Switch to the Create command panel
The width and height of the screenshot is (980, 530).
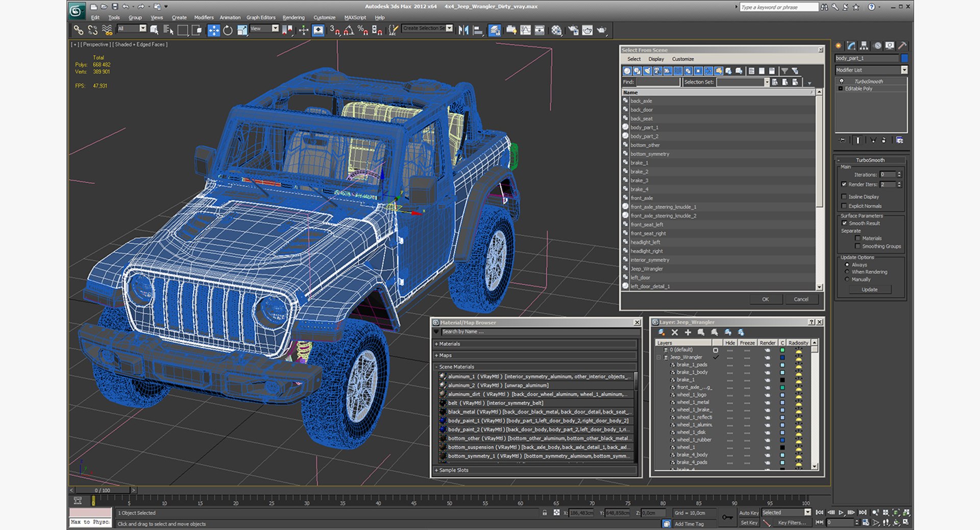(x=839, y=45)
